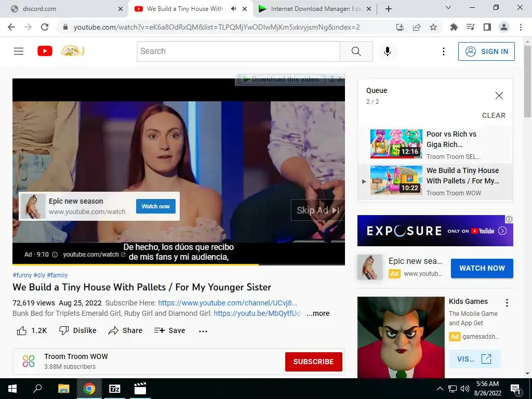Screen dimensions: 532x399
Task: Open File Explorer from taskbar
Action: click(63, 389)
